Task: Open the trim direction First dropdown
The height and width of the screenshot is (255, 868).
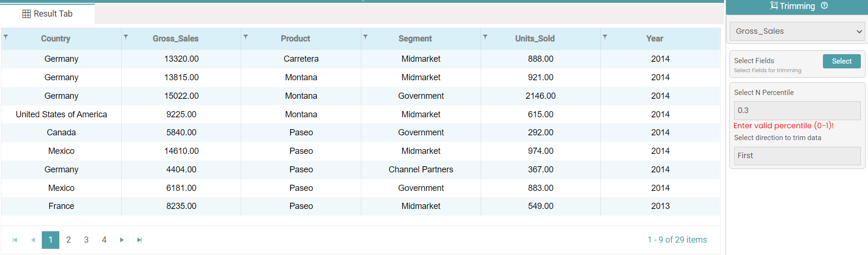Action: point(797,156)
